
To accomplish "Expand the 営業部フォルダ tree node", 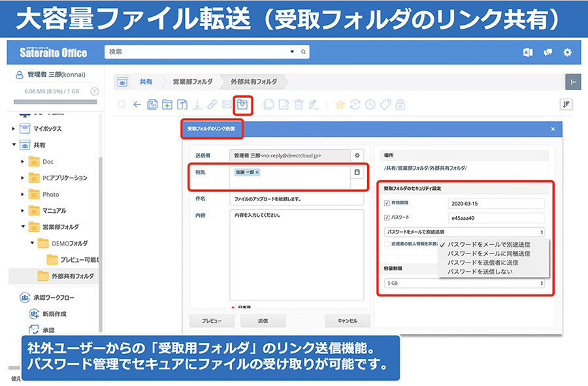I will point(23,227).
